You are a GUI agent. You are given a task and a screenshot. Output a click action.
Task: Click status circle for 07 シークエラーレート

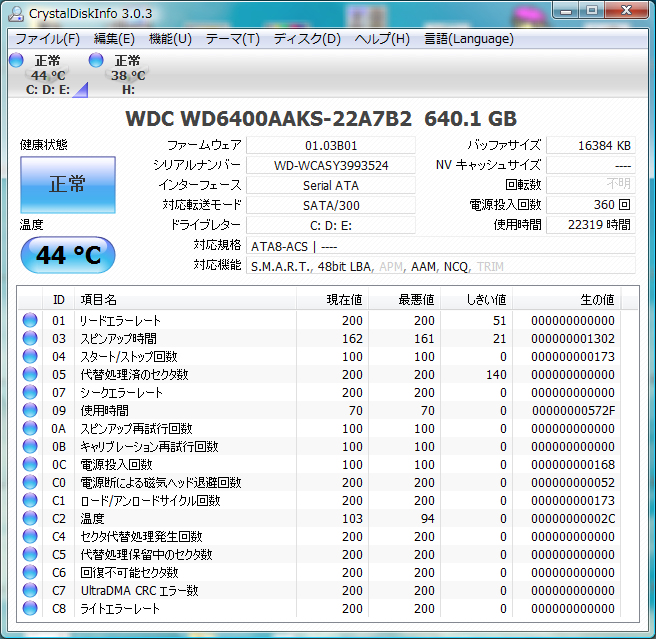pyautogui.click(x=30, y=392)
